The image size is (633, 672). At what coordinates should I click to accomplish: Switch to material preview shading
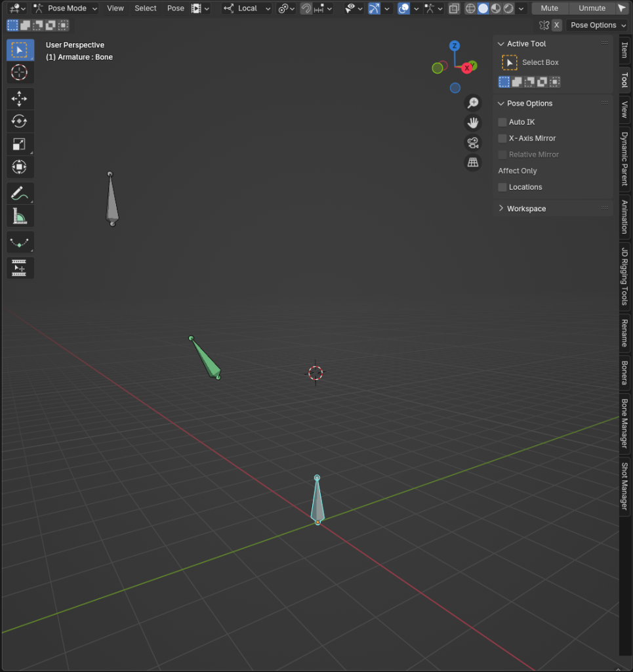tap(495, 8)
